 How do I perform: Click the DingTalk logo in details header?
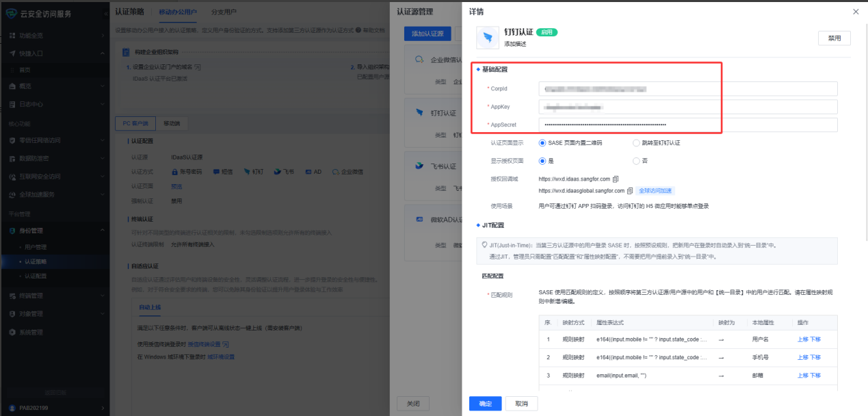[x=487, y=37]
